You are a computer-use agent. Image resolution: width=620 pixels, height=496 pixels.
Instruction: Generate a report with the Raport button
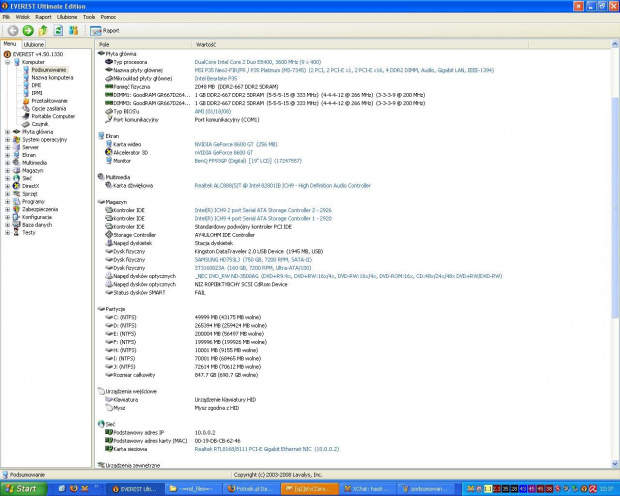[x=105, y=30]
